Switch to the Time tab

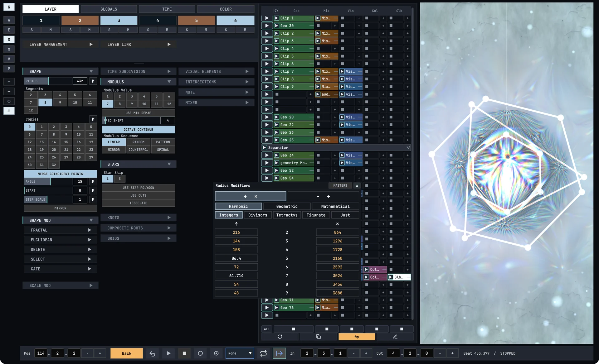coord(167,9)
